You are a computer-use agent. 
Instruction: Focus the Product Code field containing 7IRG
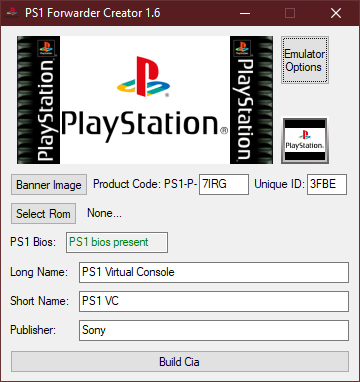(x=224, y=184)
